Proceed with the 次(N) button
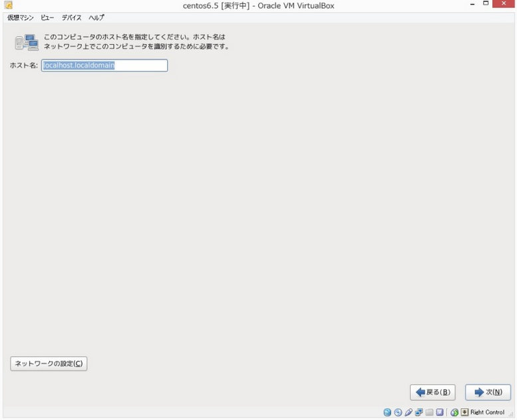This screenshot has width=517, height=420. coord(488,392)
